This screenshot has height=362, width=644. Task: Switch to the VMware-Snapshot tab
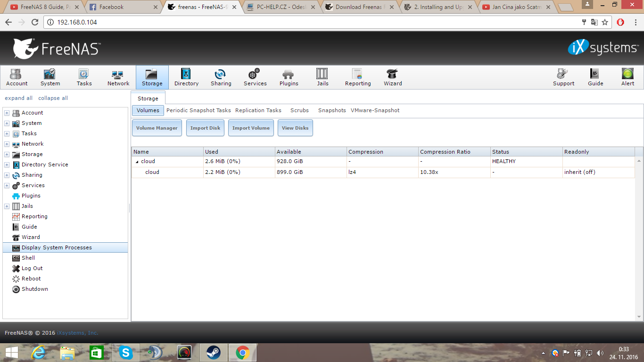click(x=375, y=110)
